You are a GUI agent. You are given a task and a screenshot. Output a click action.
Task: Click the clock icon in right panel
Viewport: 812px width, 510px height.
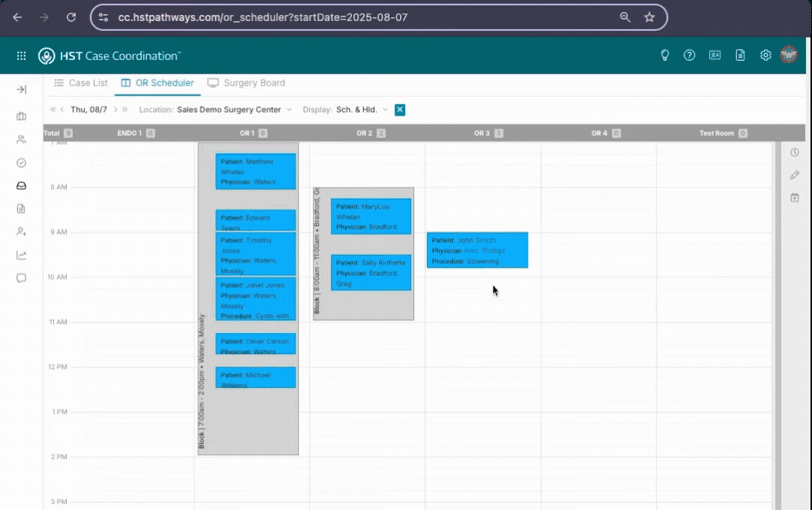pos(795,152)
